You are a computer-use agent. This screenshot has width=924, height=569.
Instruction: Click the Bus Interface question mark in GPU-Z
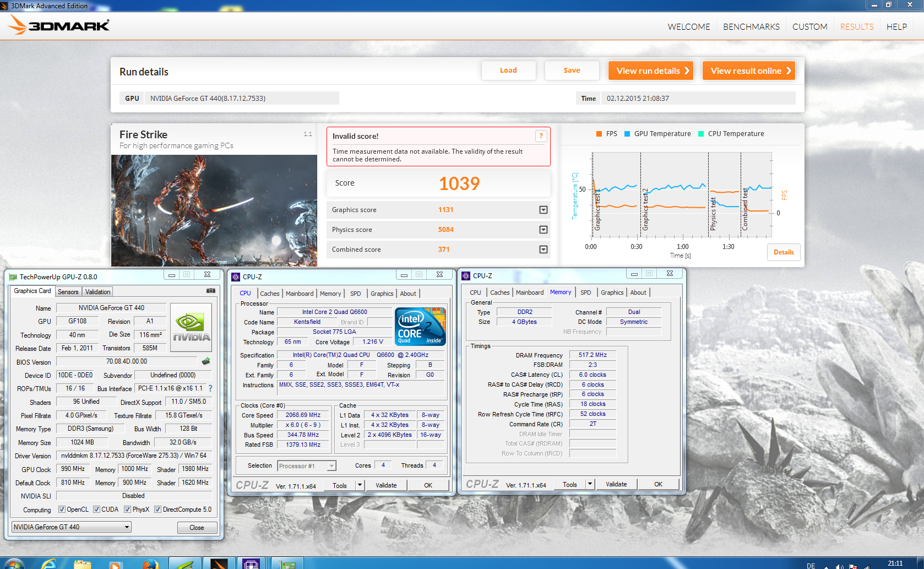(x=210, y=388)
